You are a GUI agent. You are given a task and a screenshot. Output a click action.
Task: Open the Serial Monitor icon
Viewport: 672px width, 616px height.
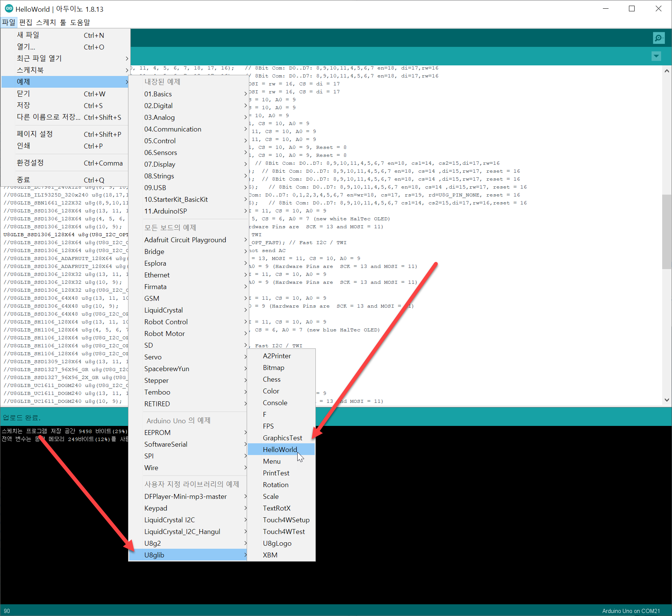click(x=659, y=38)
